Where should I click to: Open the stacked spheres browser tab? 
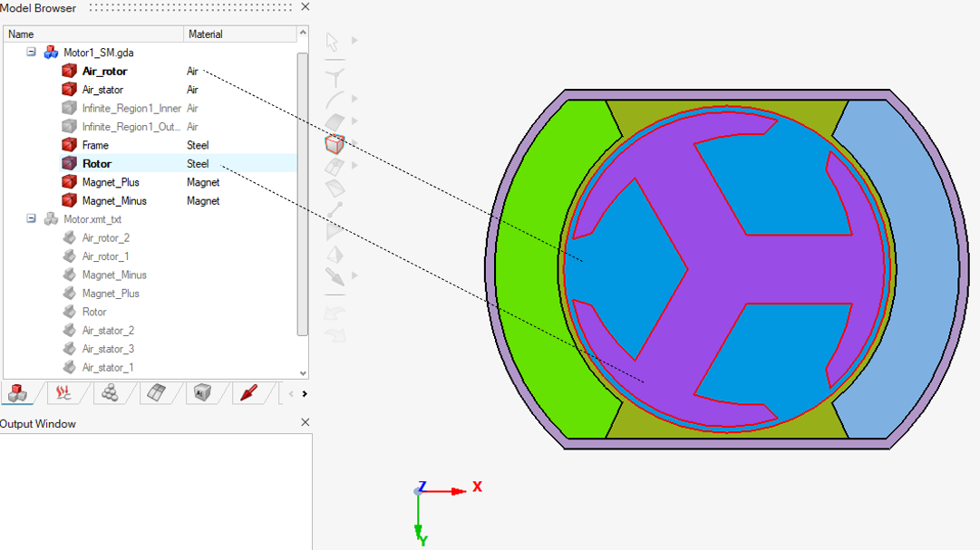tap(110, 392)
